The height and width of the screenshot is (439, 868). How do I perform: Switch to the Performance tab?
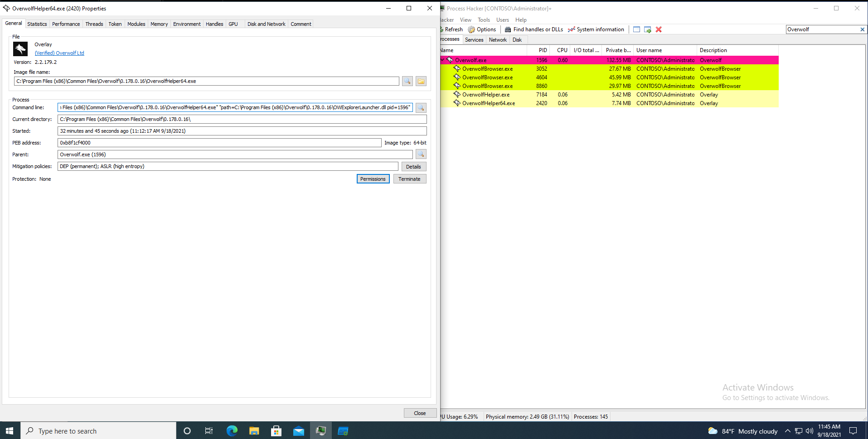click(66, 24)
